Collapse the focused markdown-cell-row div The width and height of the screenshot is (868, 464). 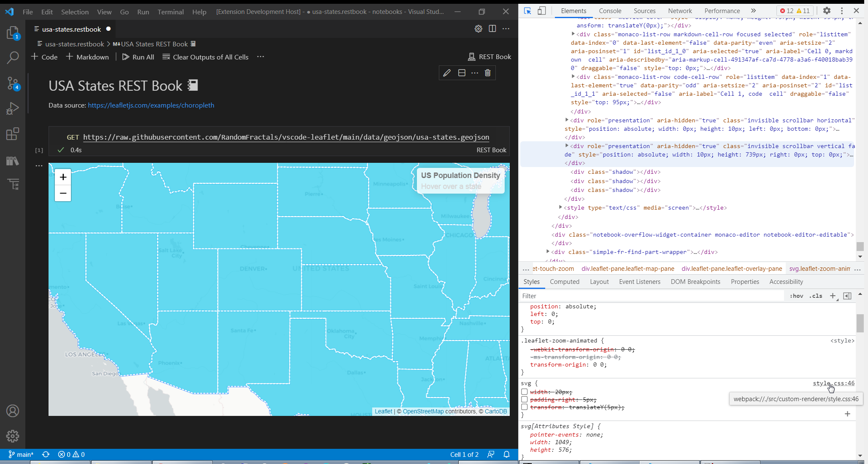573,34
